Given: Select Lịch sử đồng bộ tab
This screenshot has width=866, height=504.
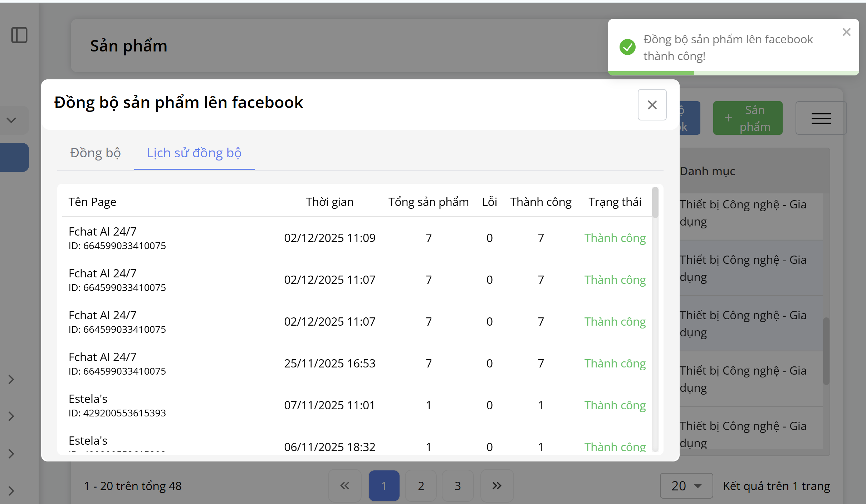Looking at the screenshot, I should (194, 153).
